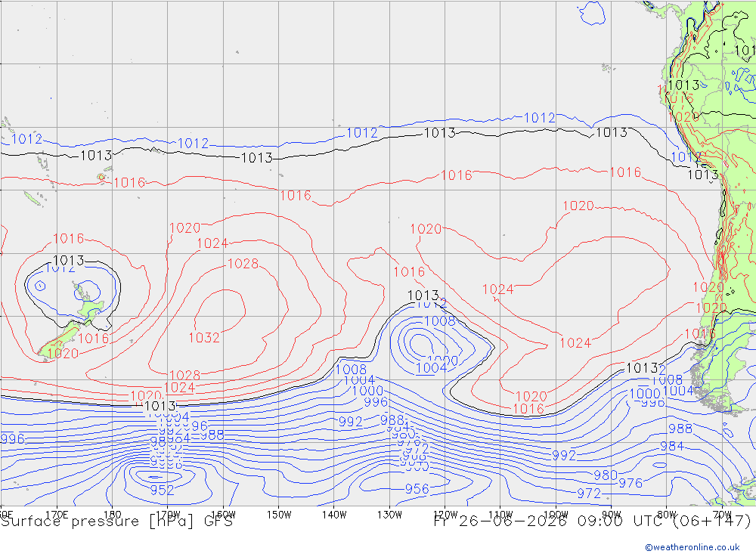Click the 130W longitude axis label
This screenshot has height=554, width=756.
pos(389,515)
